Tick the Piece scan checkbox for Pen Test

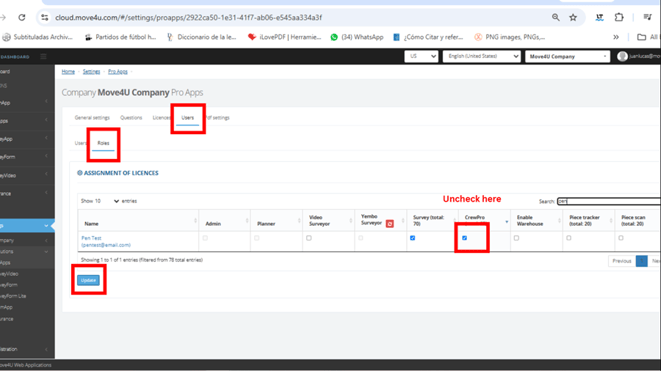point(621,238)
